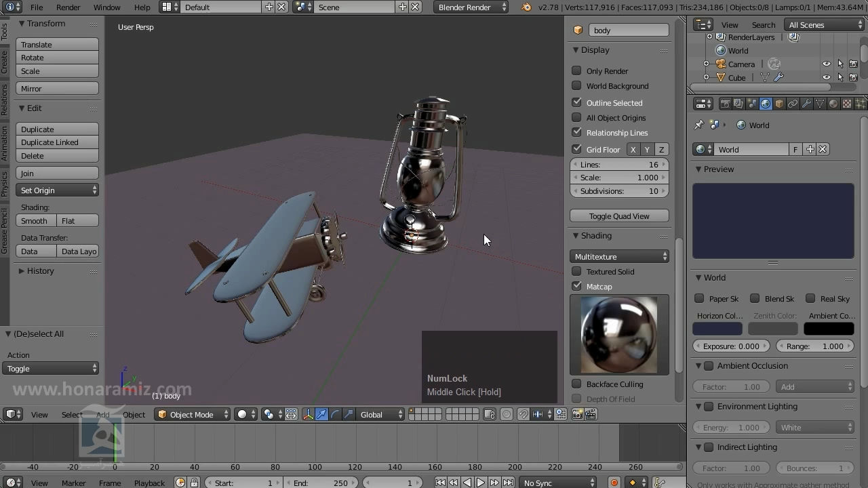Open the Object properties tab

click(x=779, y=104)
